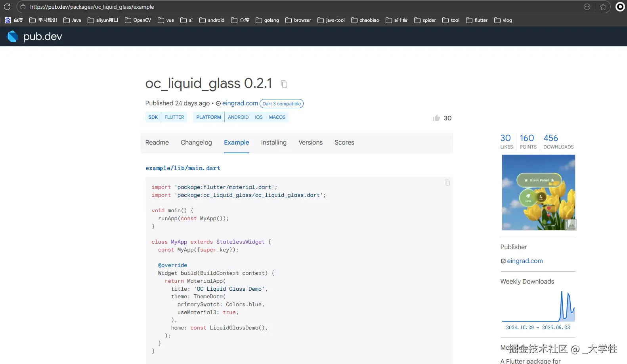Open the Versions tab

point(311,143)
